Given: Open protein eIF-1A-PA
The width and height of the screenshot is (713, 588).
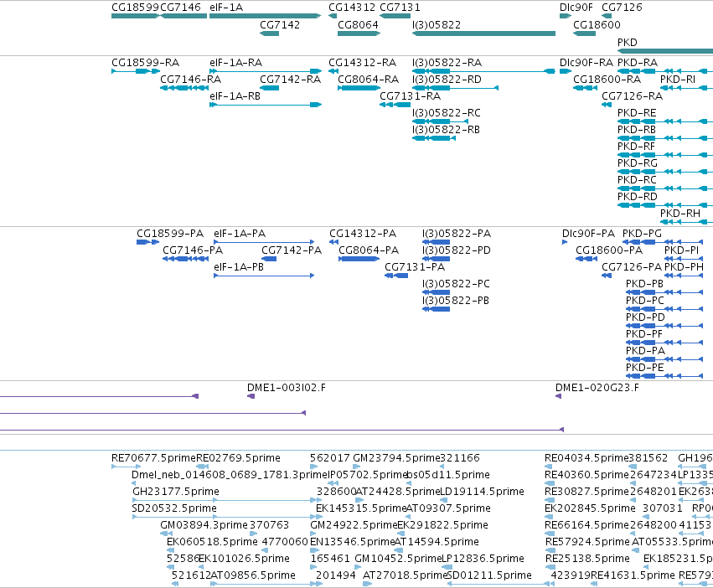Looking at the screenshot, I should 240,234.
